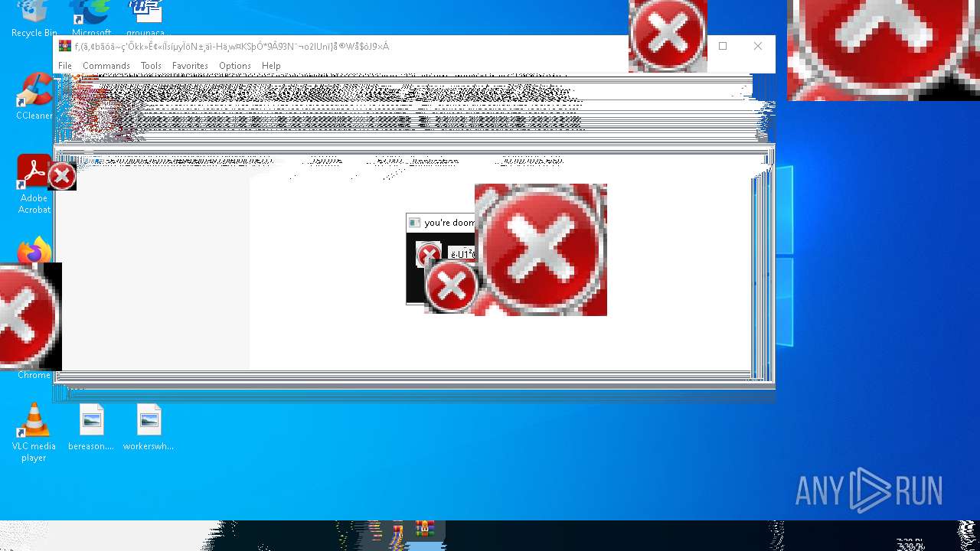Open the Options menu
Viewport: 980px width, 551px height.
pyautogui.click(x=235, y=66)
